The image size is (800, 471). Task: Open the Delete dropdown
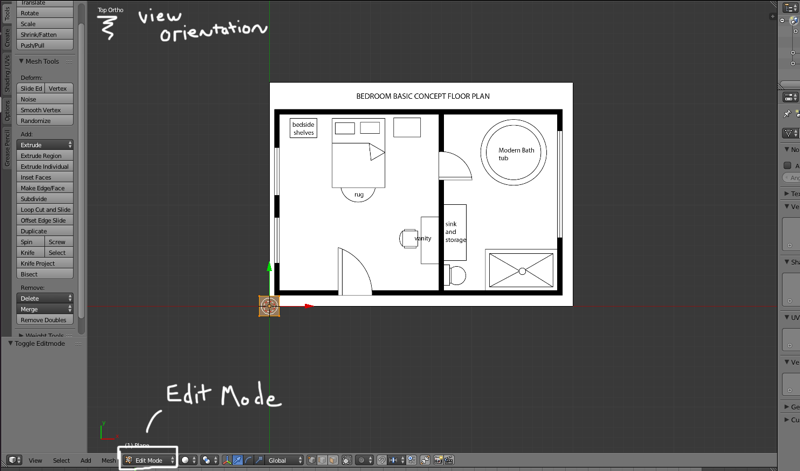pos(45,298)
